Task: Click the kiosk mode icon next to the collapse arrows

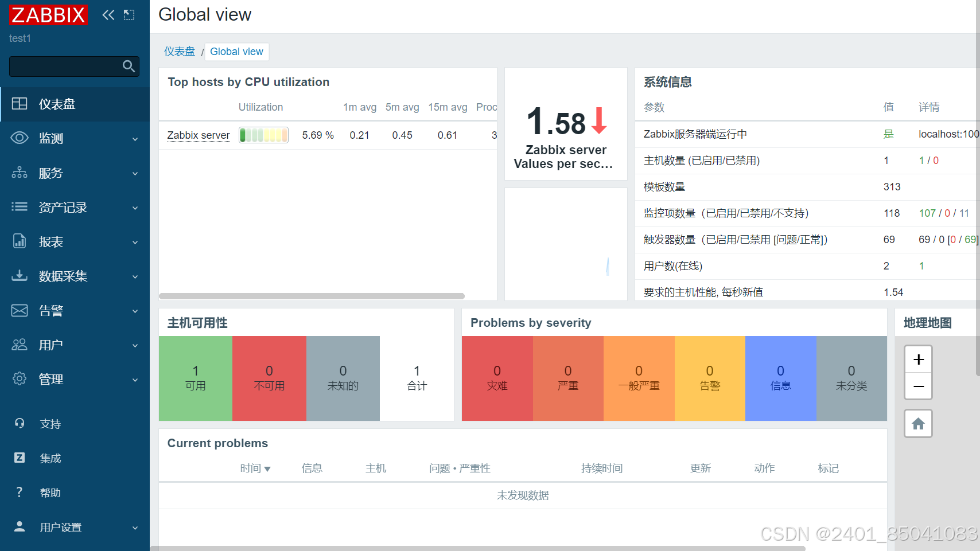Action: point(129,15)
